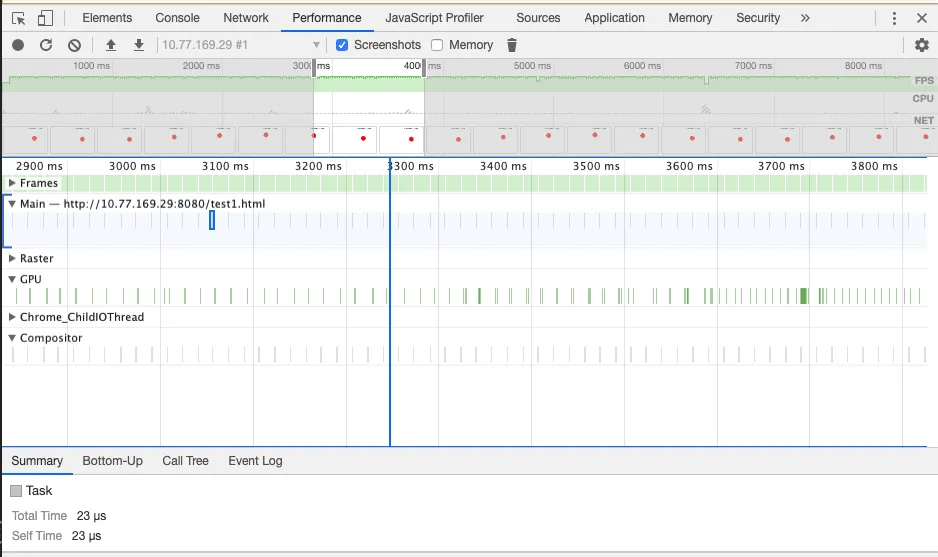
Task: Enable the Memory checkbox
Action: pos(438,45)
